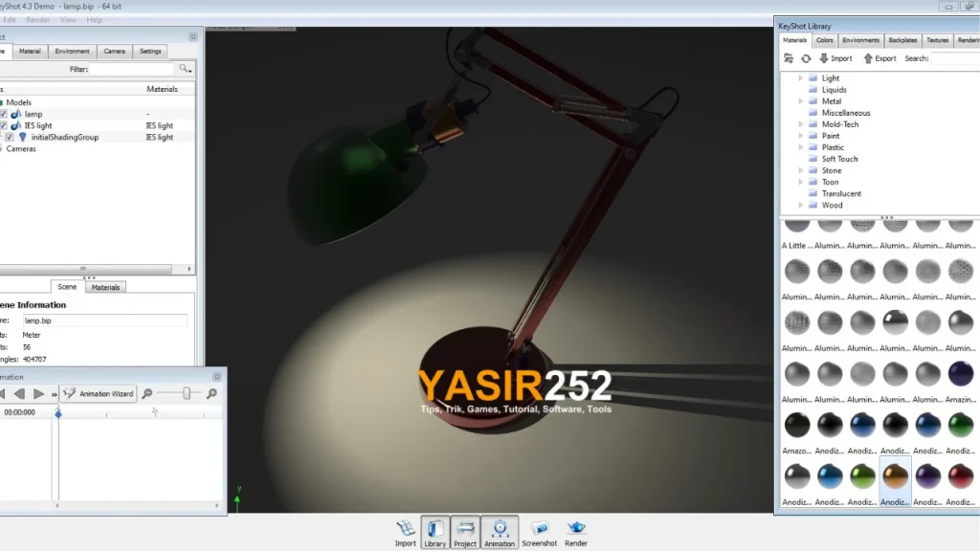
Task: Undock the Project panel icon
Action: click(x=193, y=37)
